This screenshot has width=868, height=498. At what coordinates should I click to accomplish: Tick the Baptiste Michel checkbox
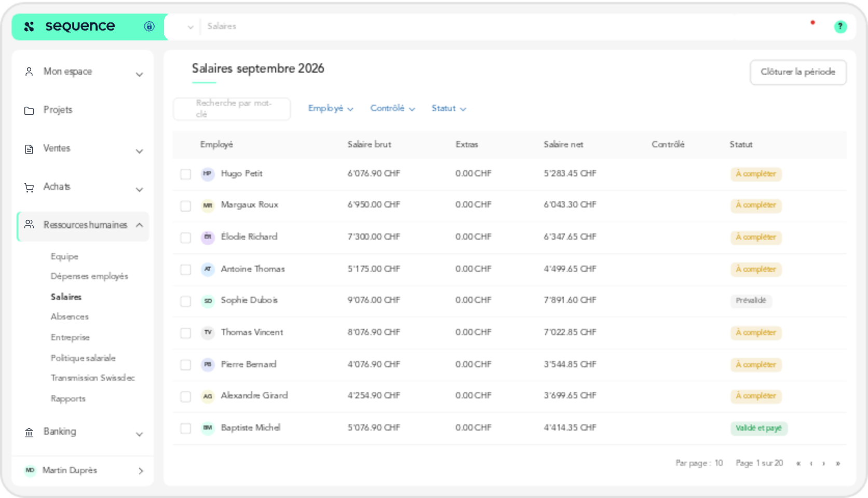pyautogui.click(x=185, y=428)
